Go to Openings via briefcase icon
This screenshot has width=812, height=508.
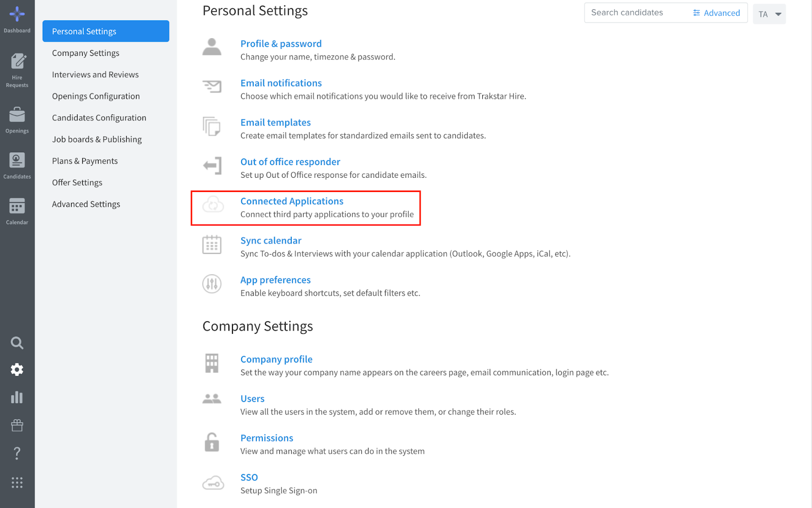(x=17, y=120)
